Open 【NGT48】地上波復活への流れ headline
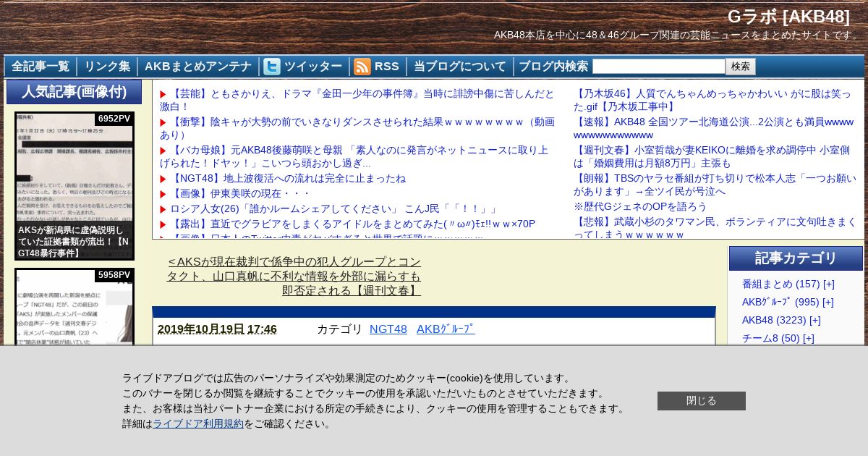 288,178
